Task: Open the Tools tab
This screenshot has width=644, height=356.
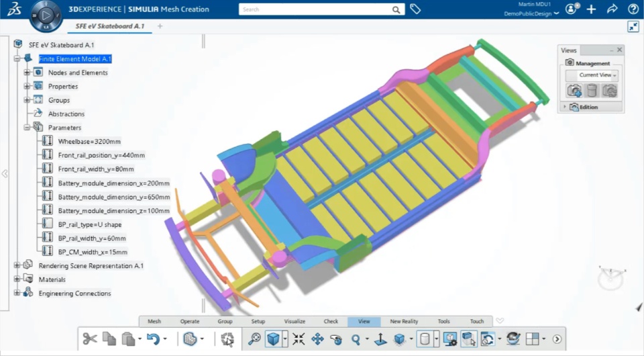Action: [x=444, y=322]
